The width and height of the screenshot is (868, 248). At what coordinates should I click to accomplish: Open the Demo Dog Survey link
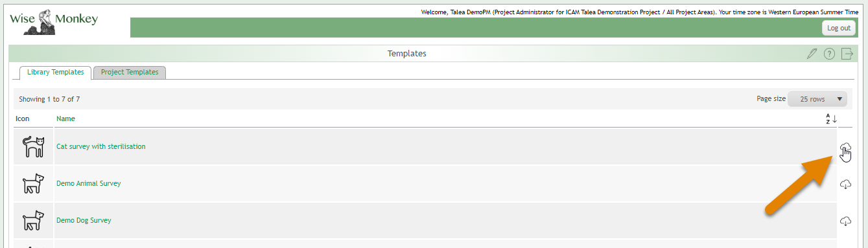point(84,220)
